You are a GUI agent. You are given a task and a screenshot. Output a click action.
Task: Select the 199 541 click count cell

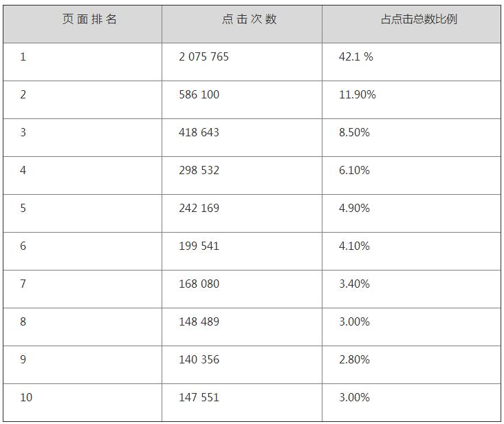(x=199, y=246)
